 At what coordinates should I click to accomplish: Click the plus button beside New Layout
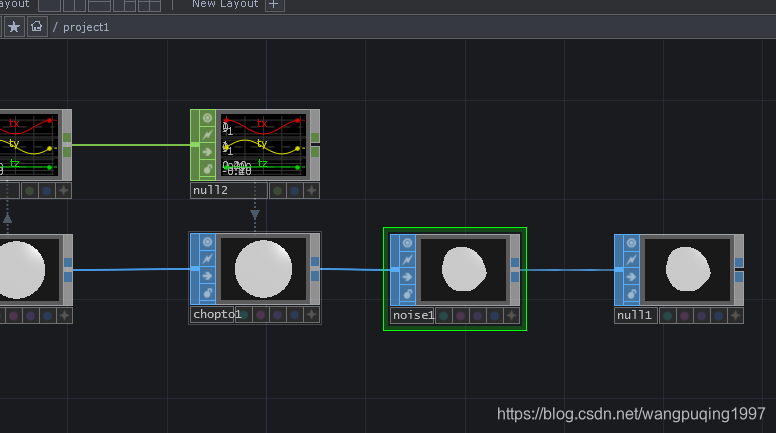(274, 4)
